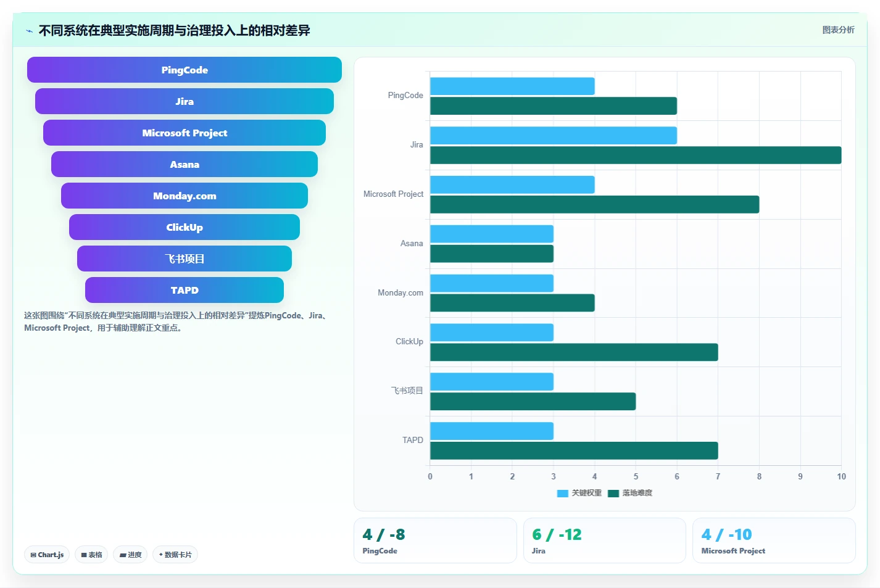Click the Jira 6 / -12 data card
The width and height of the screenshot is (880, 588).
tap(605, 540)
